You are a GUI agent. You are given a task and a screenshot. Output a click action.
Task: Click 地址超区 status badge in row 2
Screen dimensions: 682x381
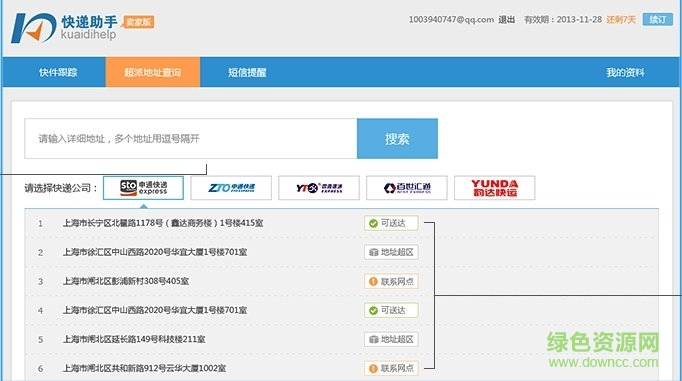pyautogui.click(x=391, y=252)
